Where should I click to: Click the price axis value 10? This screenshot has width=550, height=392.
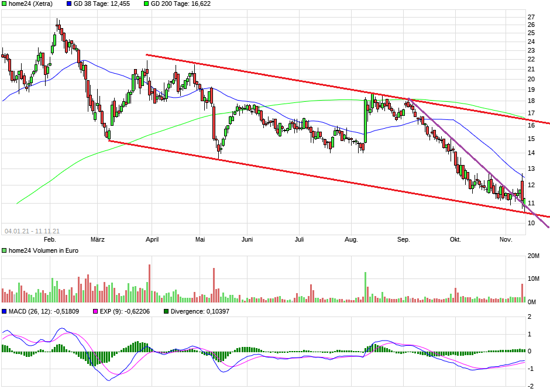(531, 223)
